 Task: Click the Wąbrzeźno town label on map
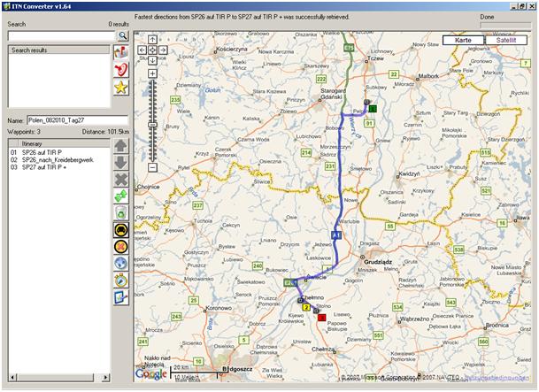pyautogui.click(x=416, y=319)
